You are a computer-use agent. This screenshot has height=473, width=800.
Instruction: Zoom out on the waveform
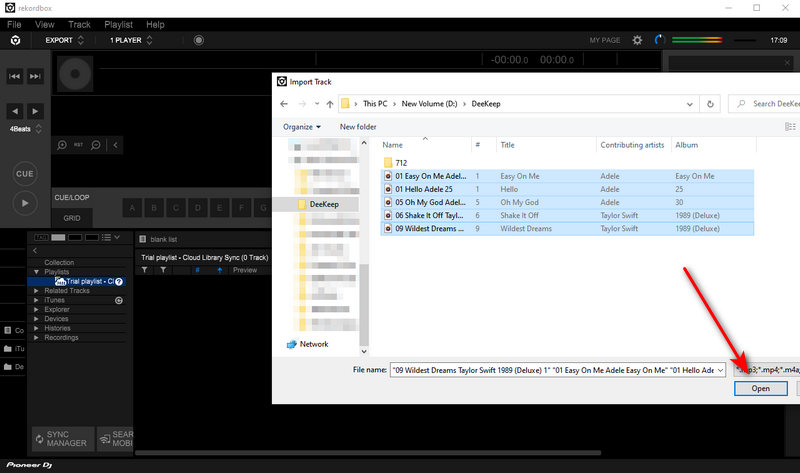point(95,145)
